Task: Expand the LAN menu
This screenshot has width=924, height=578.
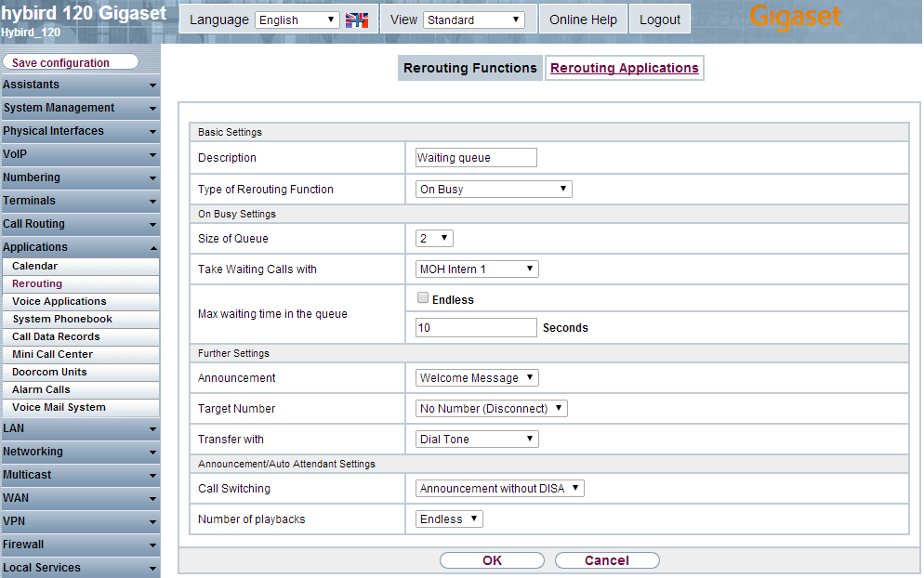Action: point(80,428)
